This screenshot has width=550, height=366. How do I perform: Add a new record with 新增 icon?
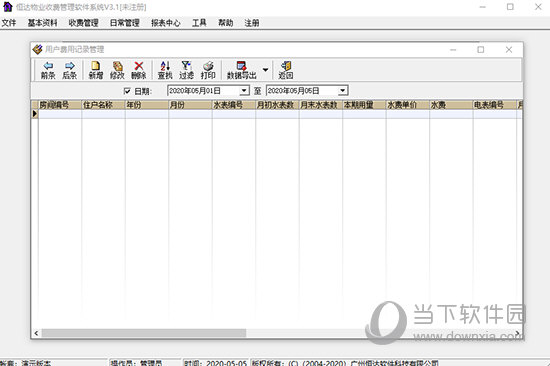pos(95,70)
